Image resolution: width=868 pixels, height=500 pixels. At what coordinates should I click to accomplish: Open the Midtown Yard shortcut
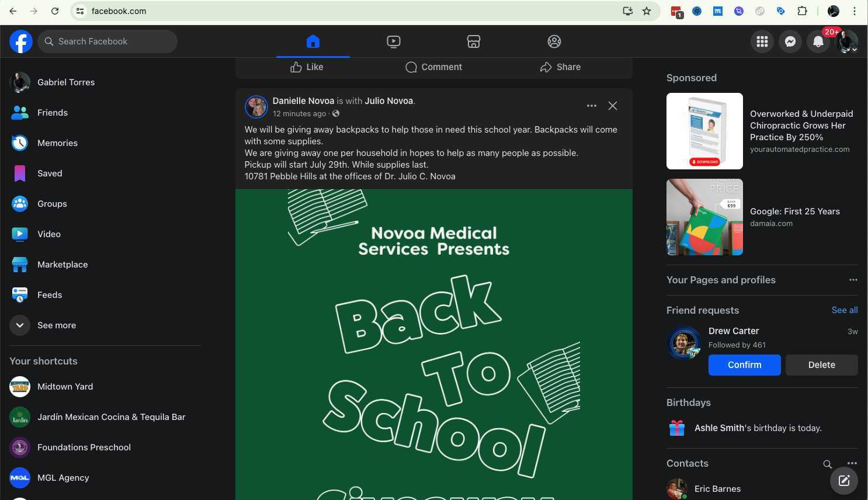pos(105,387)
